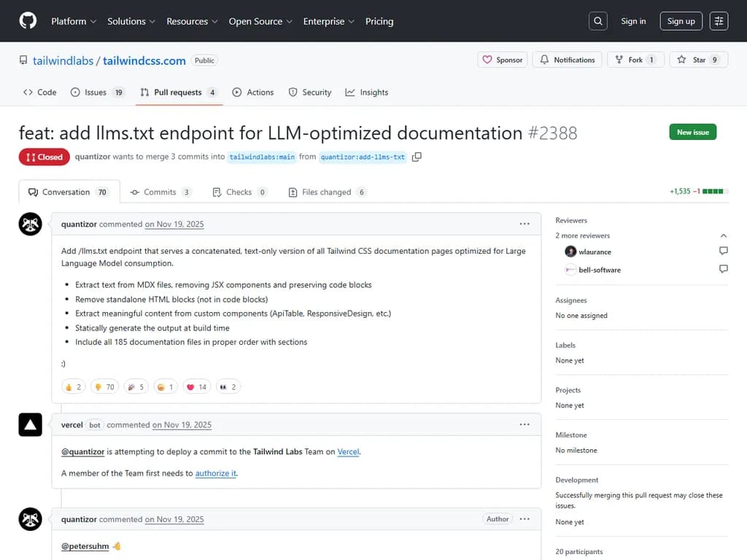Screen dimensions: 747x560
Task: Open the command palette icon top right
Action: tap(719, 20)
